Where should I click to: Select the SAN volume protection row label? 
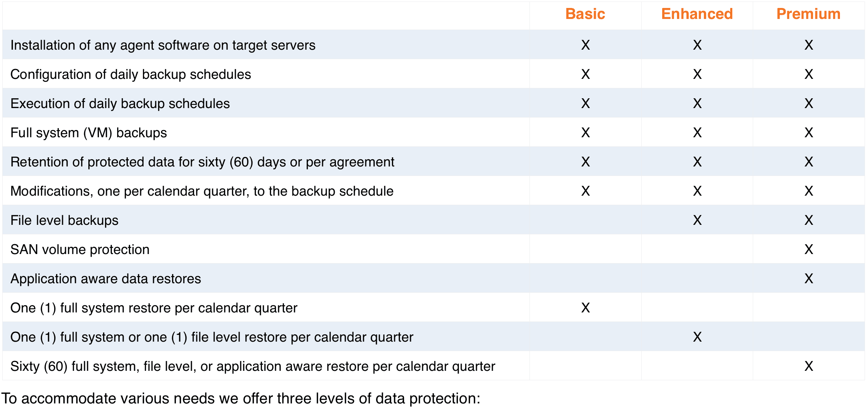coord(80,249)
